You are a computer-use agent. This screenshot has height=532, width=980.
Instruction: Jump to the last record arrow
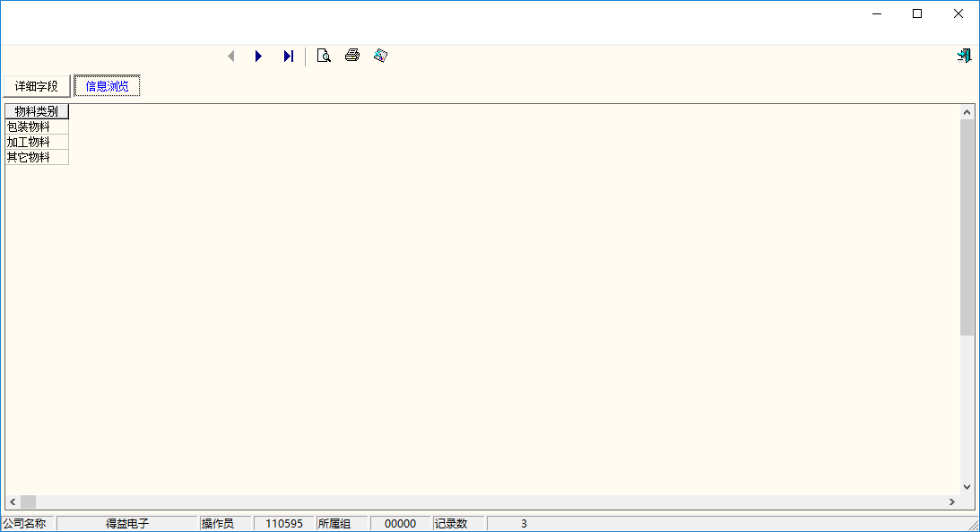click(x=288, y=57)
